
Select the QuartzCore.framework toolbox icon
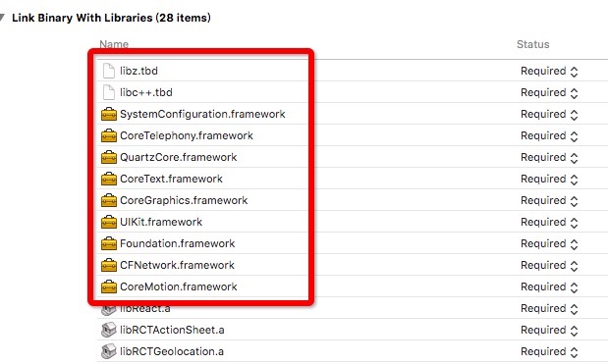pos(109,157)
